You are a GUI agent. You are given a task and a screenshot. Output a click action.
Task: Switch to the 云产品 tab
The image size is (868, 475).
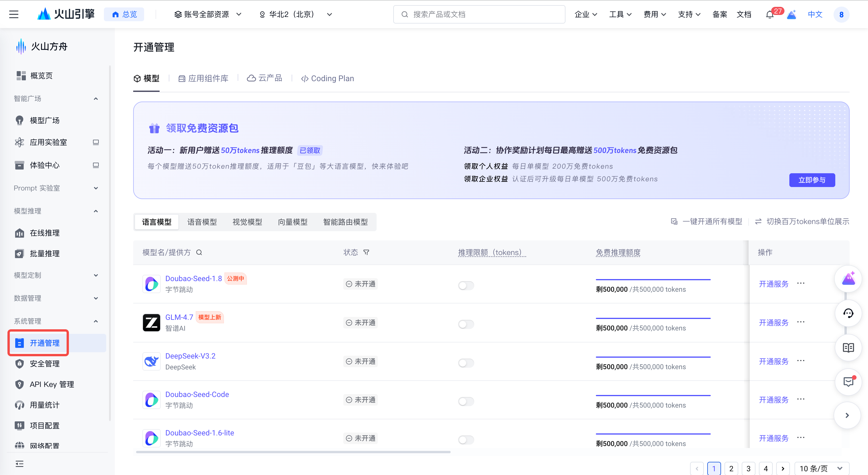pyautogui.click(x=265, y=78)
